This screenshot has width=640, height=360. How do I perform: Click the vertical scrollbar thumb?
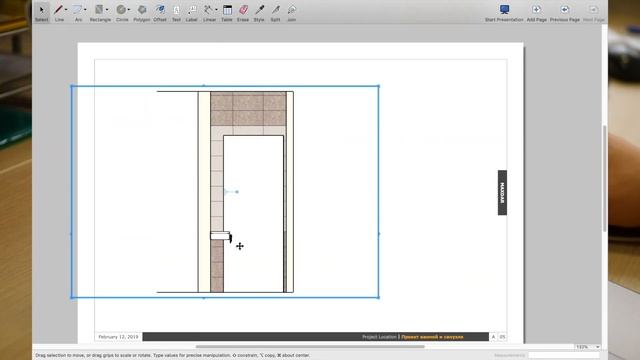click(604, 179)
